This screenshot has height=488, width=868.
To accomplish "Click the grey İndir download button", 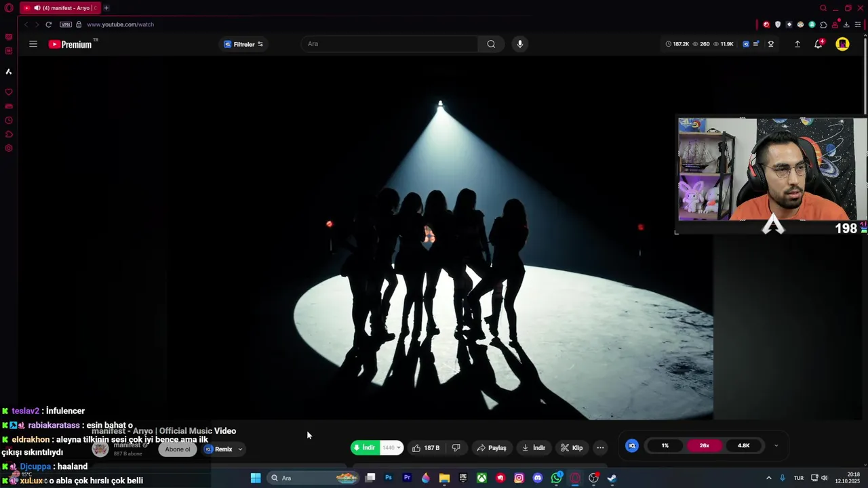I will pyautogui.click(x=533, y=448).
